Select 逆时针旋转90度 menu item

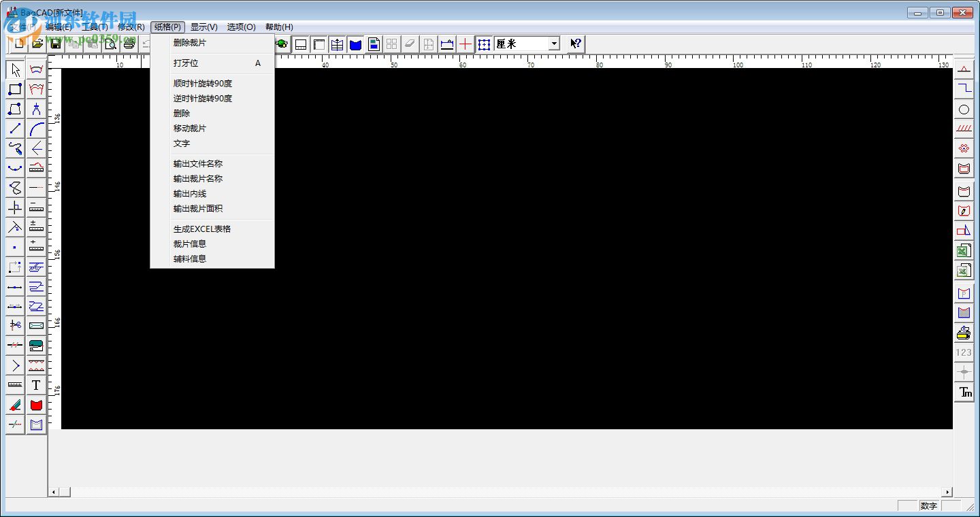(x=212, y=99)
